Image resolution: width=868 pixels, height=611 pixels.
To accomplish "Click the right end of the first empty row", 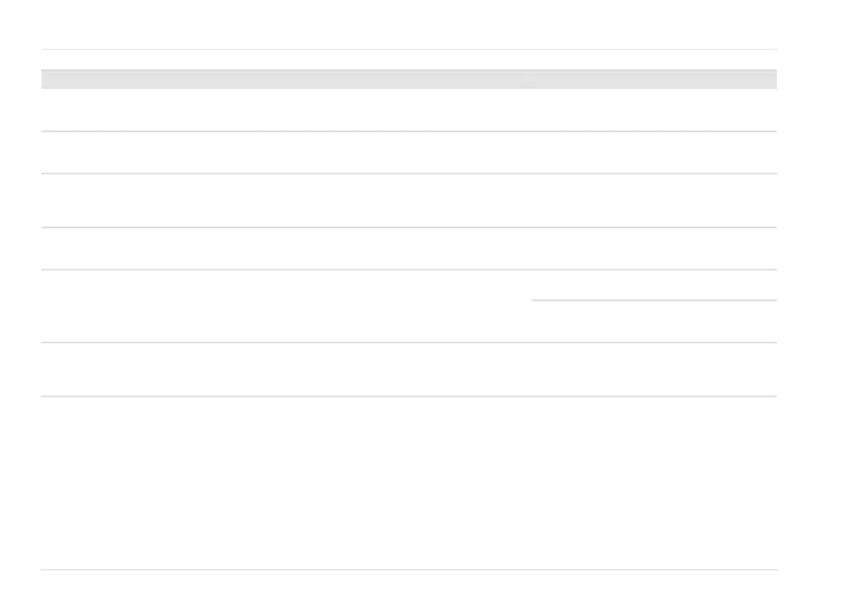I will (758, 110).
